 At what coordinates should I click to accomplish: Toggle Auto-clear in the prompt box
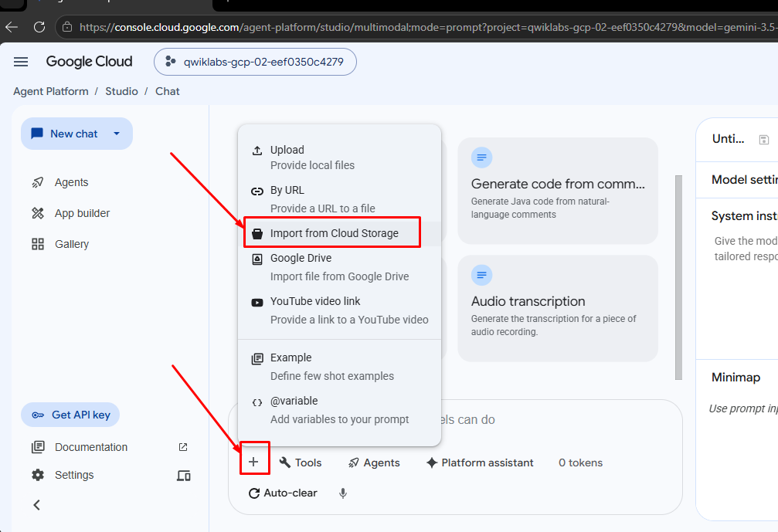tap(283, 493)
